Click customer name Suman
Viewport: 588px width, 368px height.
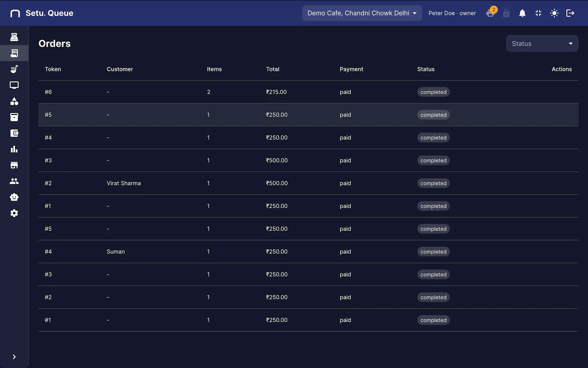coord(116,251)
